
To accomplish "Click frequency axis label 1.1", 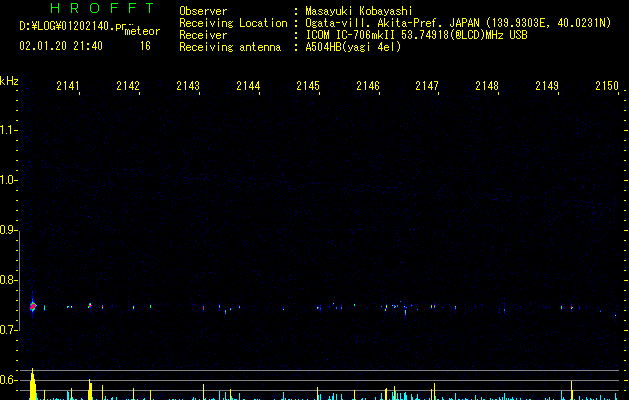I will click(9, 130).
